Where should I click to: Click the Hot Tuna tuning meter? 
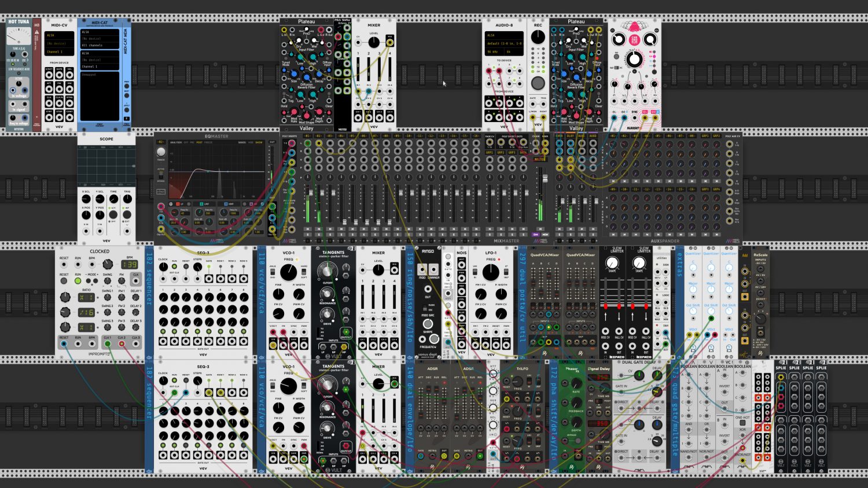pos(19,36)
